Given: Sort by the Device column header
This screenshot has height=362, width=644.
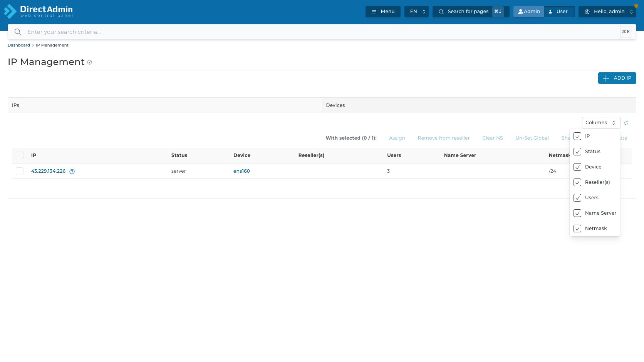Looking at the screenshot, I should pyautogui.click(x=242, y=155).
